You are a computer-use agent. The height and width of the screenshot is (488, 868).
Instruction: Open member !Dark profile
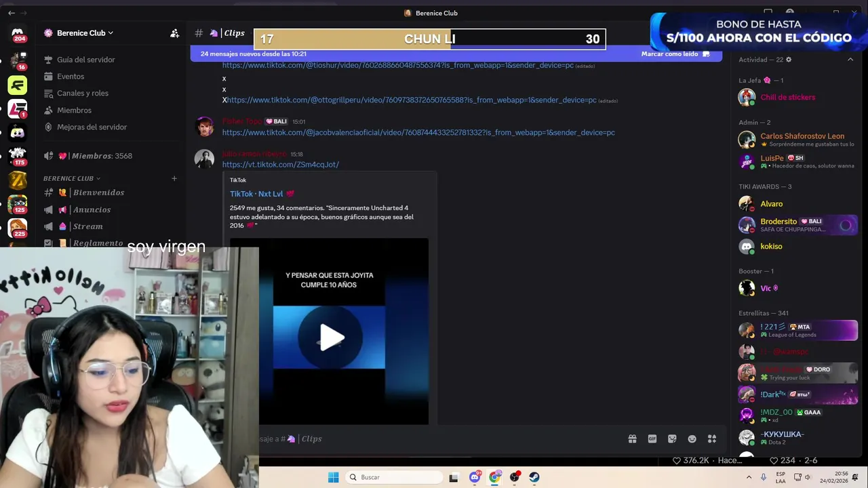pyautogui.click(x=797, y=394)
